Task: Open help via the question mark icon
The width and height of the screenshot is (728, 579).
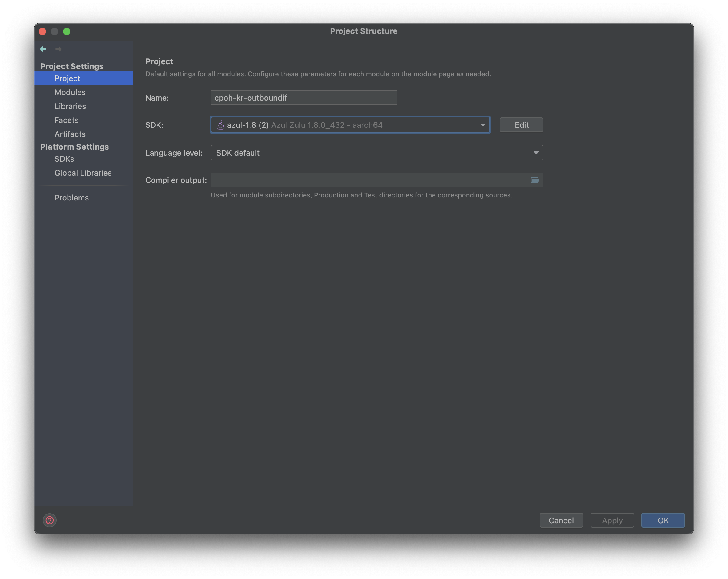Action: [50, 520]
